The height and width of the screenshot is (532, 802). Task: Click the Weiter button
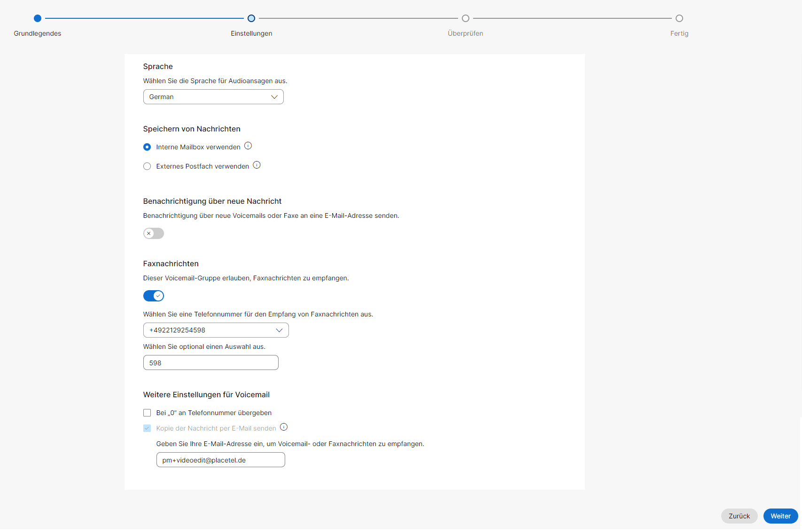tap(781, 516)
